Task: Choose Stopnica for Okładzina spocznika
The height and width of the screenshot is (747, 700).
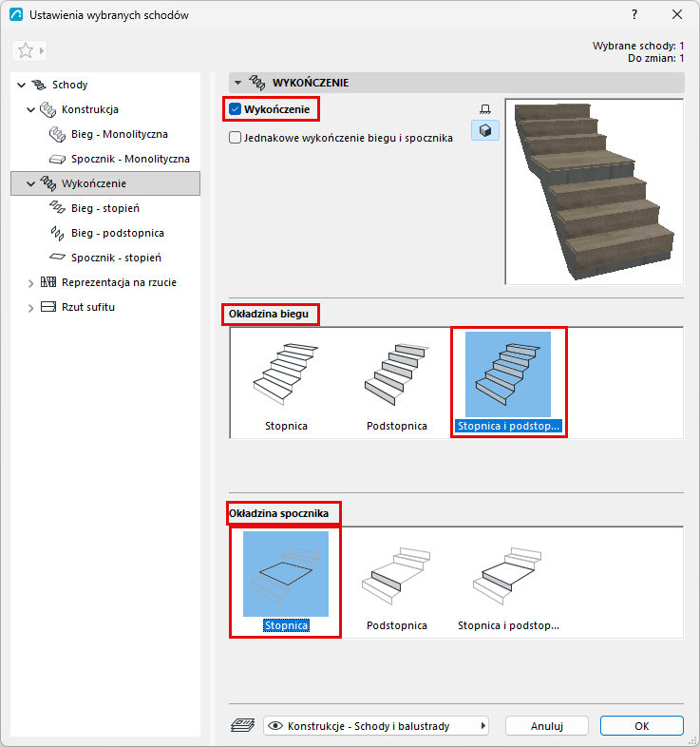Action: point(286,582)
